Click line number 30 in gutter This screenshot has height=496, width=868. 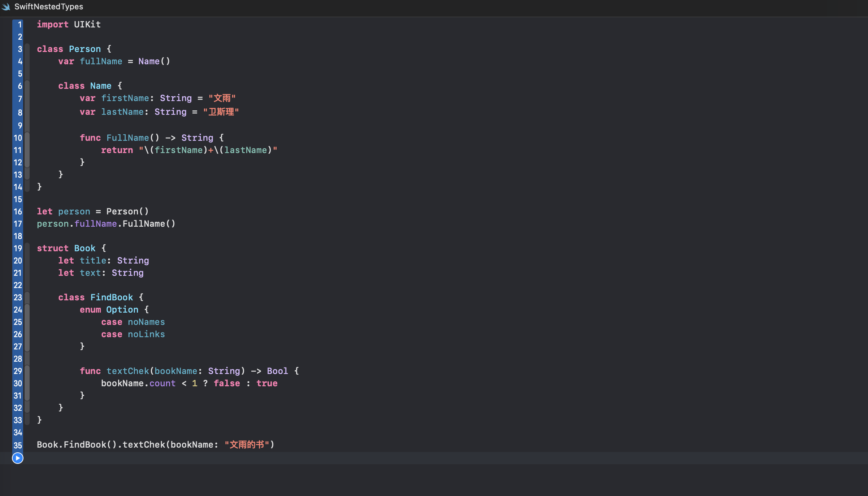coord(18,384)
